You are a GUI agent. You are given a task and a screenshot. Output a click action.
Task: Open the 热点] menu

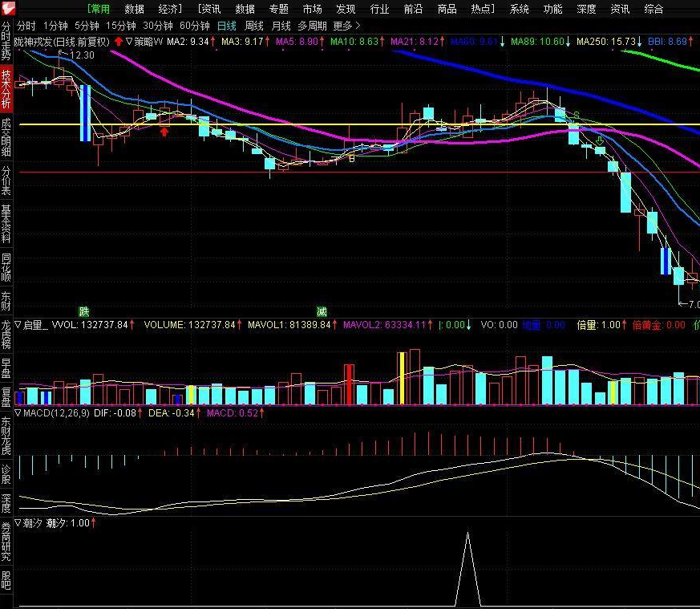483,9
